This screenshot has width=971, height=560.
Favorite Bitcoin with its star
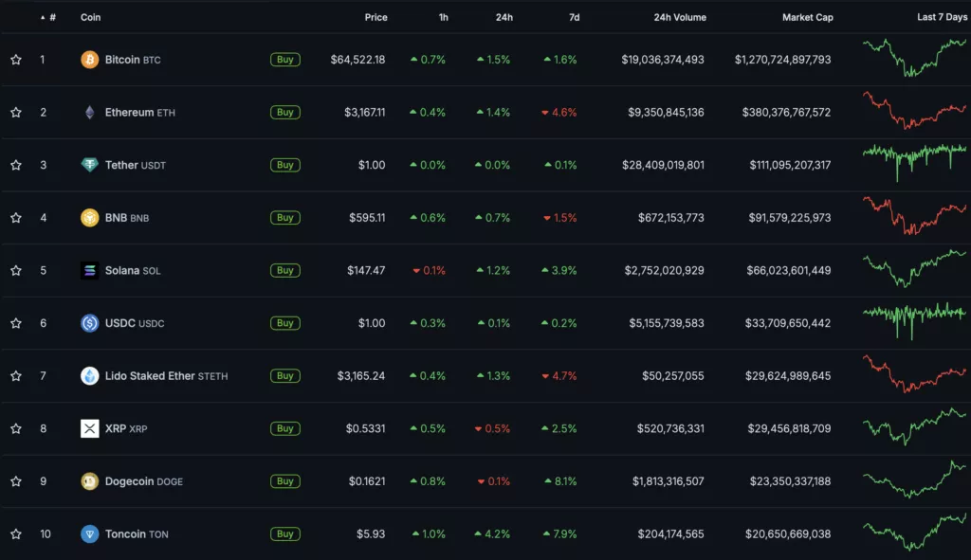[x=16, y=60]
